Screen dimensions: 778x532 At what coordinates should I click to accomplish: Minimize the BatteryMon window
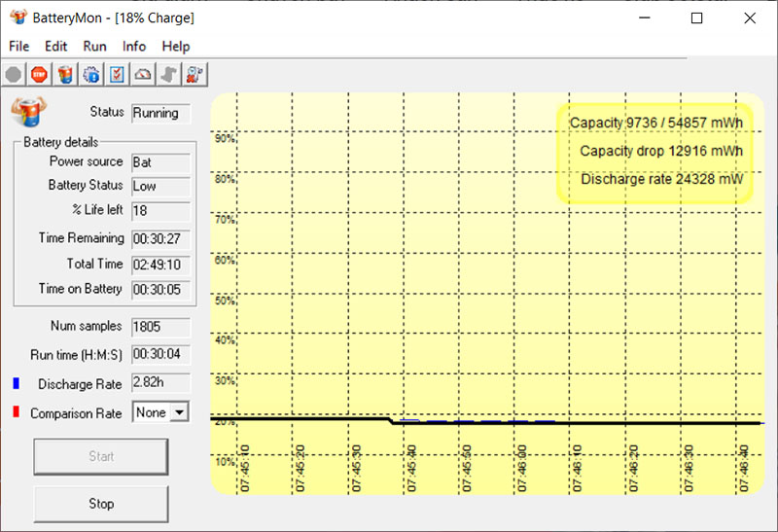pyautogui.click(x=645, y=18)
